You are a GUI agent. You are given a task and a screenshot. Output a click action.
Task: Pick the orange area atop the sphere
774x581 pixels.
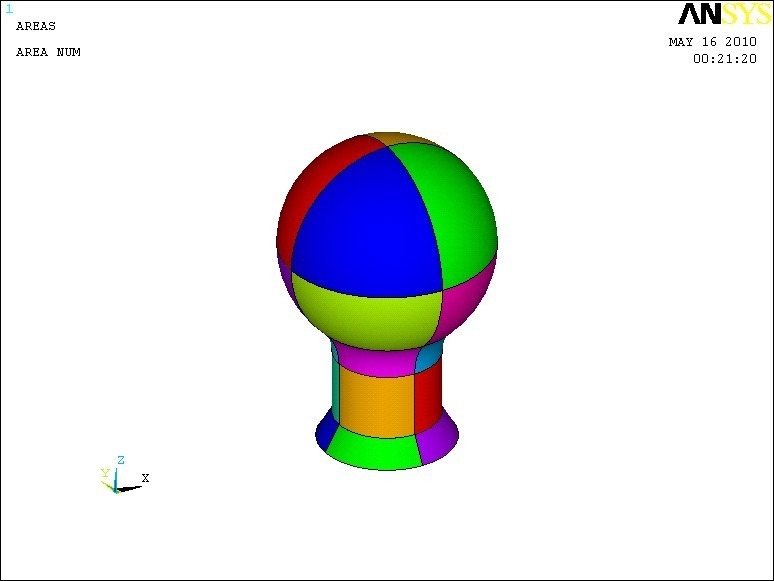[x=398, y=139]
